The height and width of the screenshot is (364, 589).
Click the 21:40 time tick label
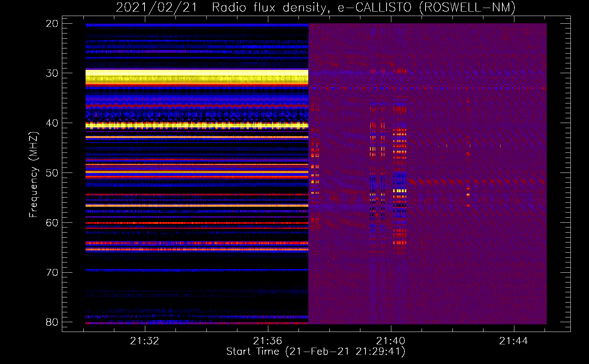point(391,341)
